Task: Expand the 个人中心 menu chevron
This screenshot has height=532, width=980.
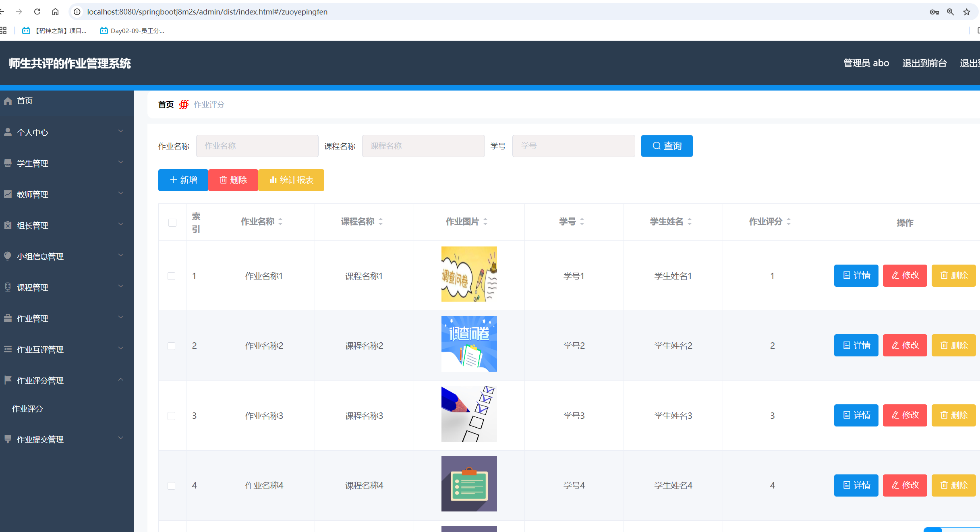Action: (x=120, y=131)
